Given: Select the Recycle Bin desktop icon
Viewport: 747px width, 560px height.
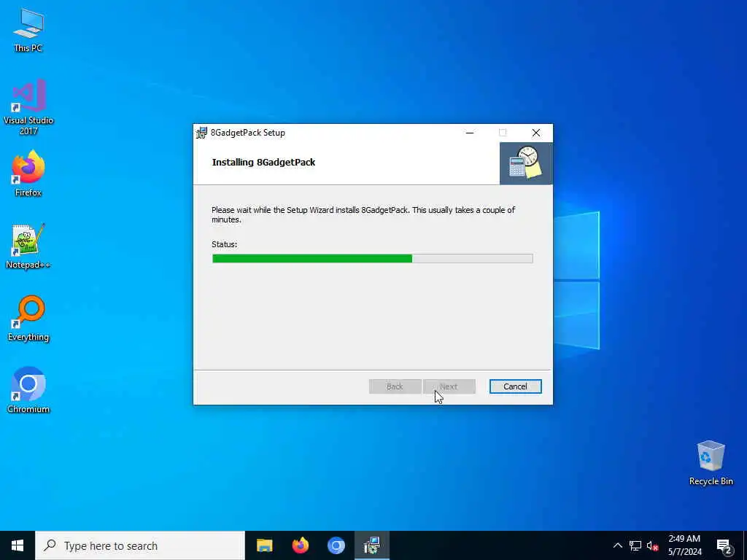Looking at the screenshot, I should click(x=711, y=463).
